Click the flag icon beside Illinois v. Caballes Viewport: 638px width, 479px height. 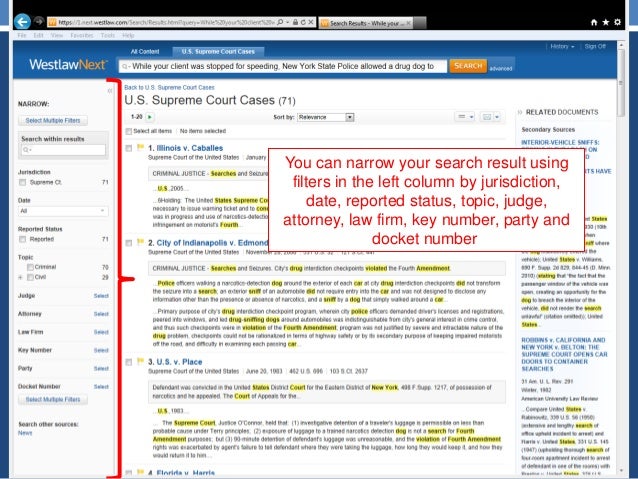[141, 147]
